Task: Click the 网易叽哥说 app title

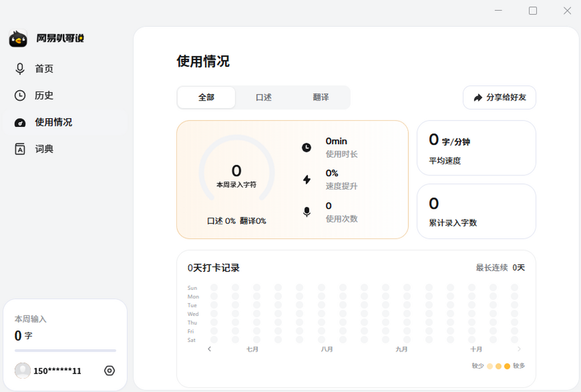Action: click(x=60, y=38)
